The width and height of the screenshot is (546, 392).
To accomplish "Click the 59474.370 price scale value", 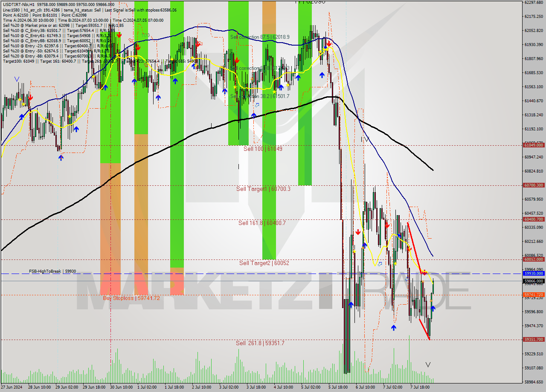I will click(533, 326).
